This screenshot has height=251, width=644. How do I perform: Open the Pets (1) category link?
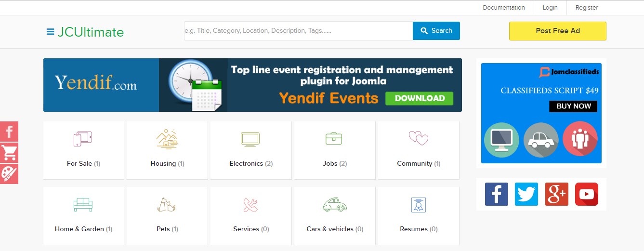(x=167, y=229)
